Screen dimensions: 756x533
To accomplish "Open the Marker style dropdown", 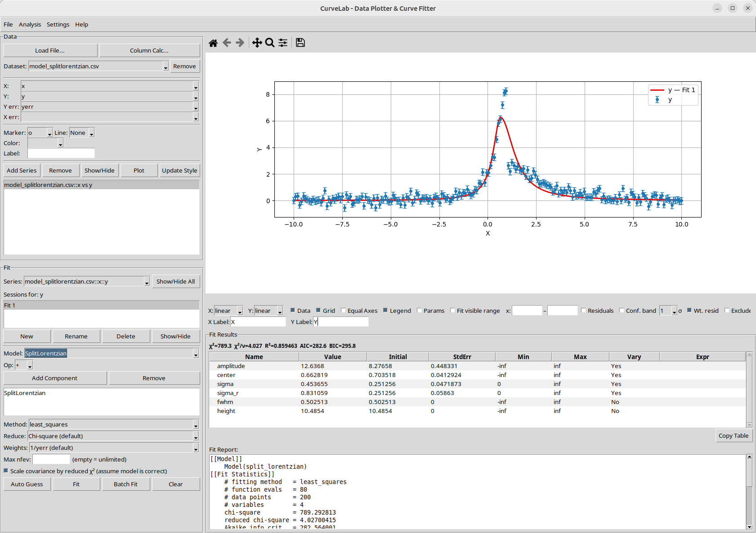I will [x=49, y=133].
